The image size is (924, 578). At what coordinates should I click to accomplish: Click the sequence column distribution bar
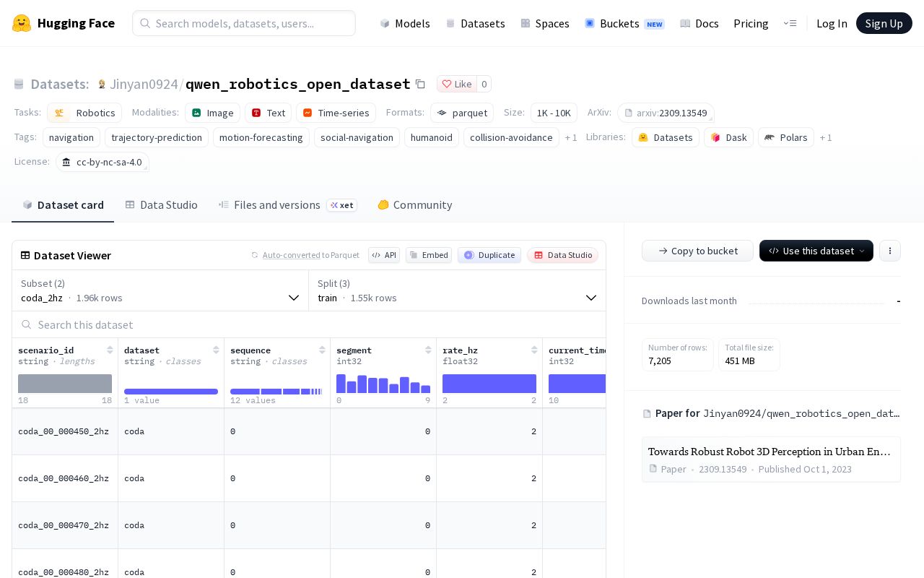click(277, 392)
